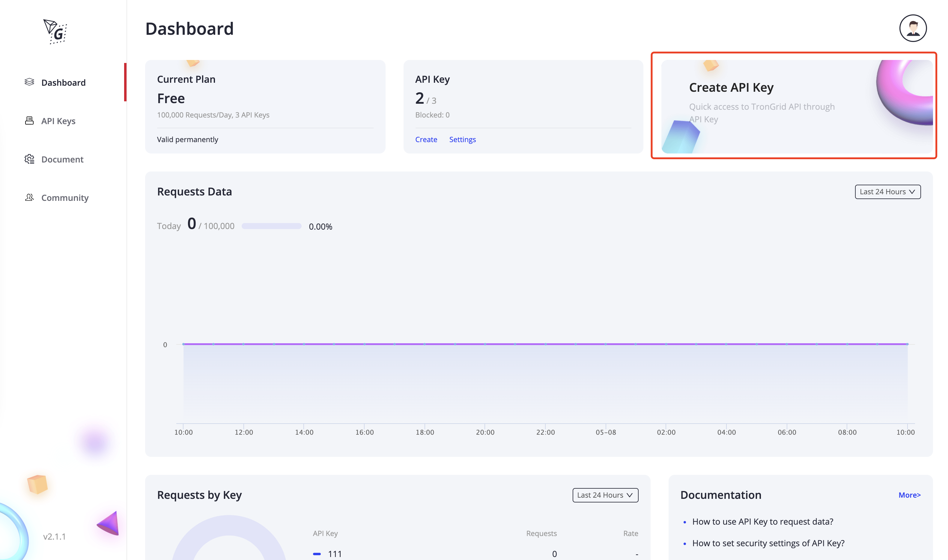Open the Last 24 Hours dropdown for Requests by Key
Viewport: 948px width, 560px height.
(605, 495)
